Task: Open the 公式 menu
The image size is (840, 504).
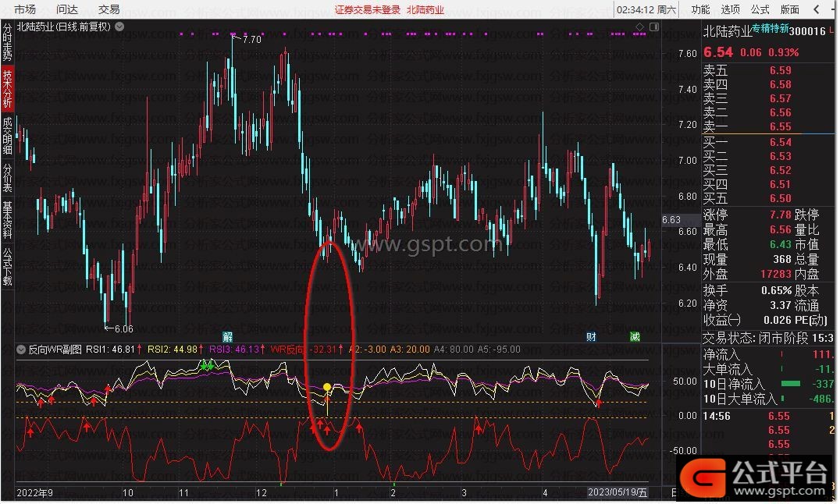Action: [760, 9]
